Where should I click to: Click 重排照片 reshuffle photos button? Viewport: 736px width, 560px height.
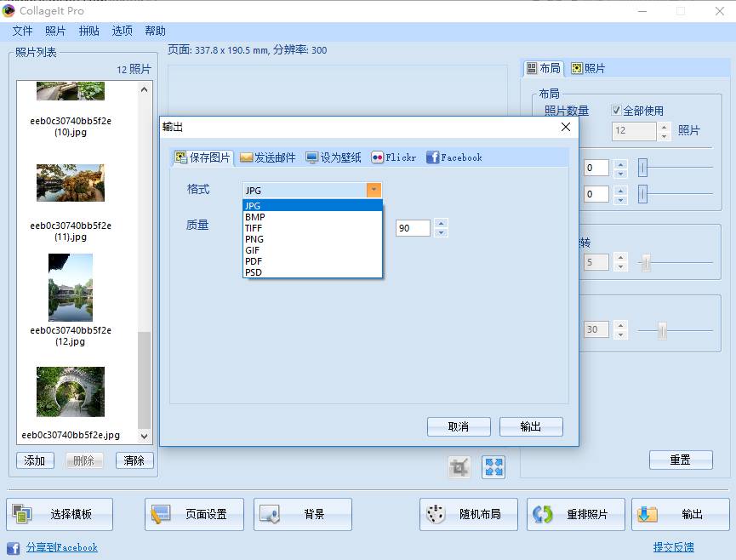click(576, 514)
